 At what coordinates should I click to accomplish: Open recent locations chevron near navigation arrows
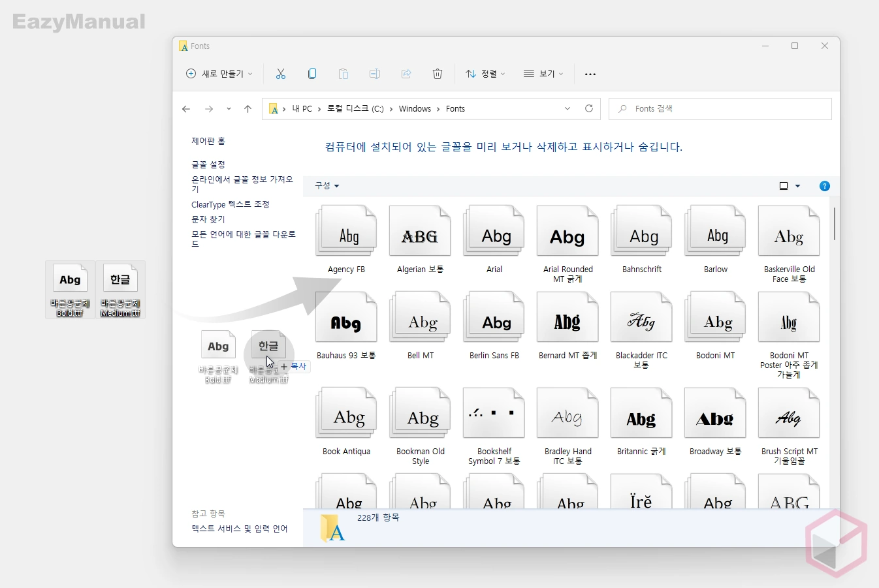(229, 109)
